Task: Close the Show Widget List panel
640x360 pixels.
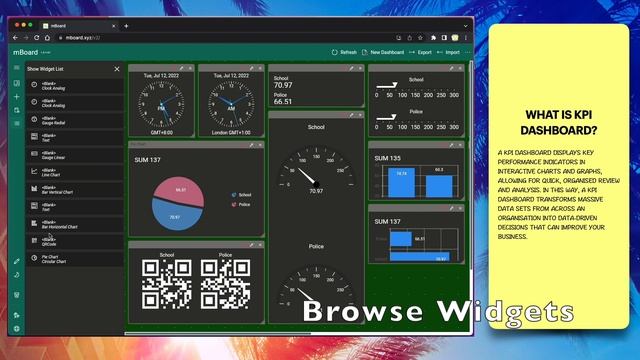Action: tap(117, 69)
